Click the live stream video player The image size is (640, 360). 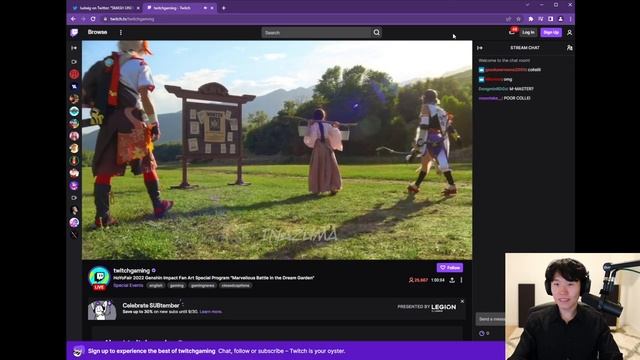click(x=277, y=150)
